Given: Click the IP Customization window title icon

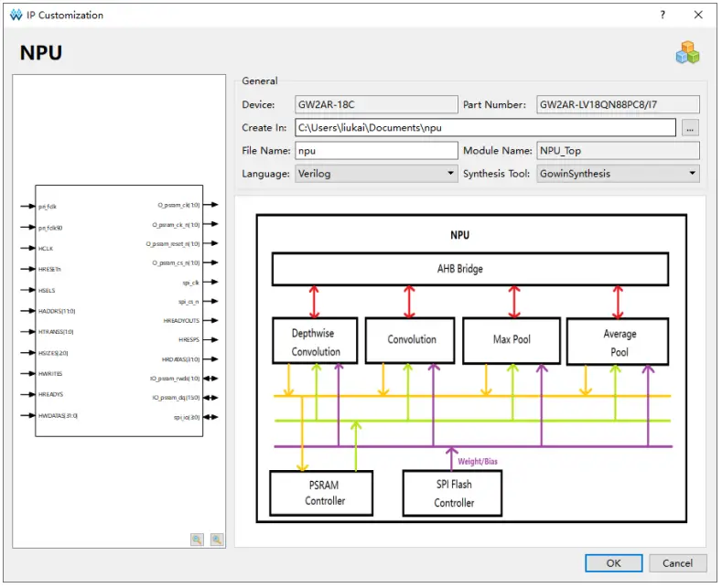Looking at the screenshot, I should [14, 15].
